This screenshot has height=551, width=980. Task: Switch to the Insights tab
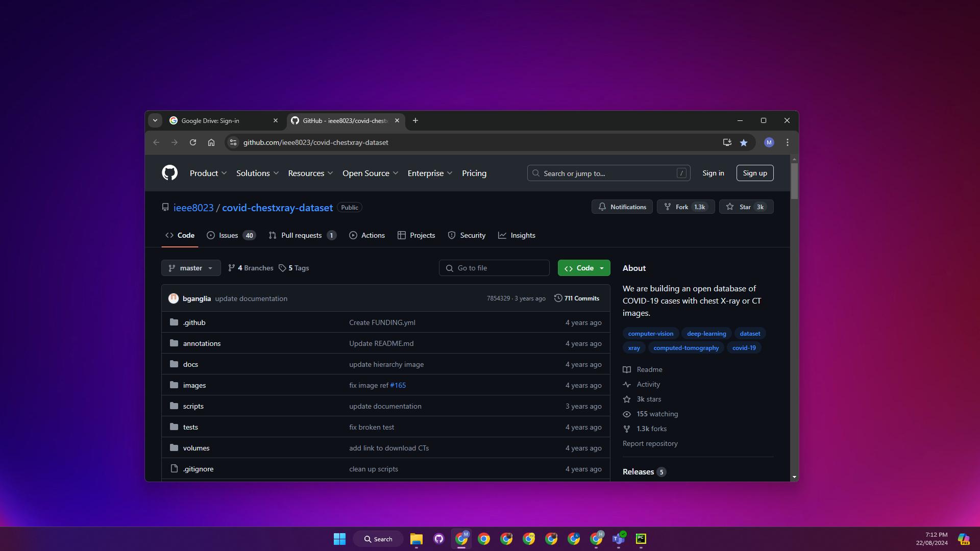pos(517,235)
